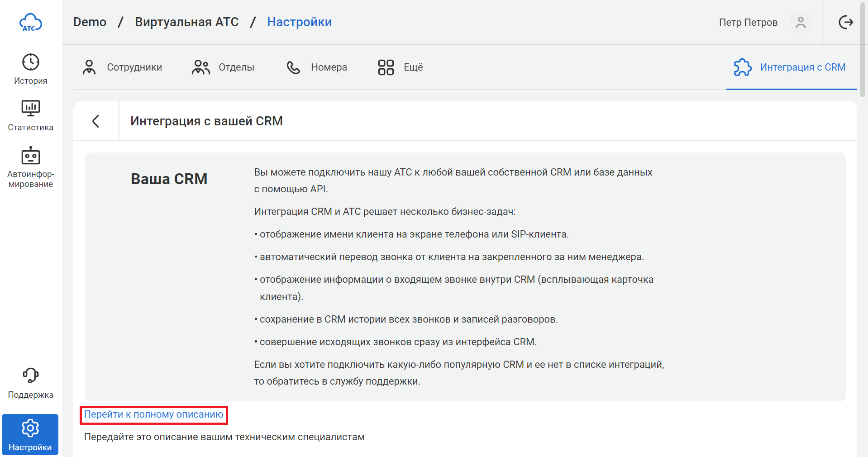
Task: Click the Перейти к полному описанию link
Action: 153,414
